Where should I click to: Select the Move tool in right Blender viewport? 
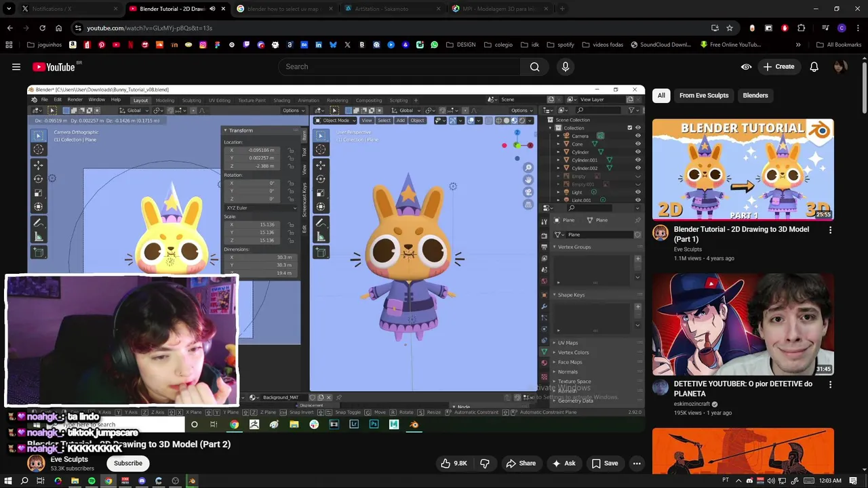(x=321, y=165)
